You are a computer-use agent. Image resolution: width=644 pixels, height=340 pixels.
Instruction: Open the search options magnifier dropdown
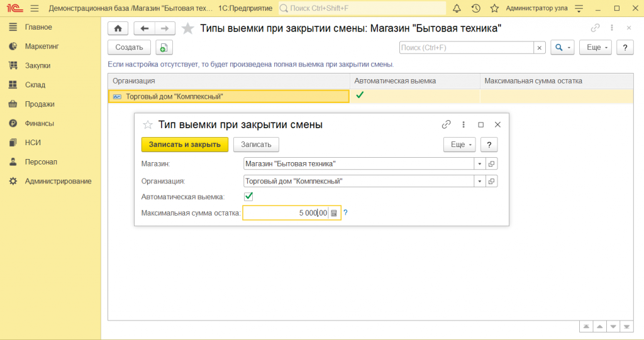point(562,48)
